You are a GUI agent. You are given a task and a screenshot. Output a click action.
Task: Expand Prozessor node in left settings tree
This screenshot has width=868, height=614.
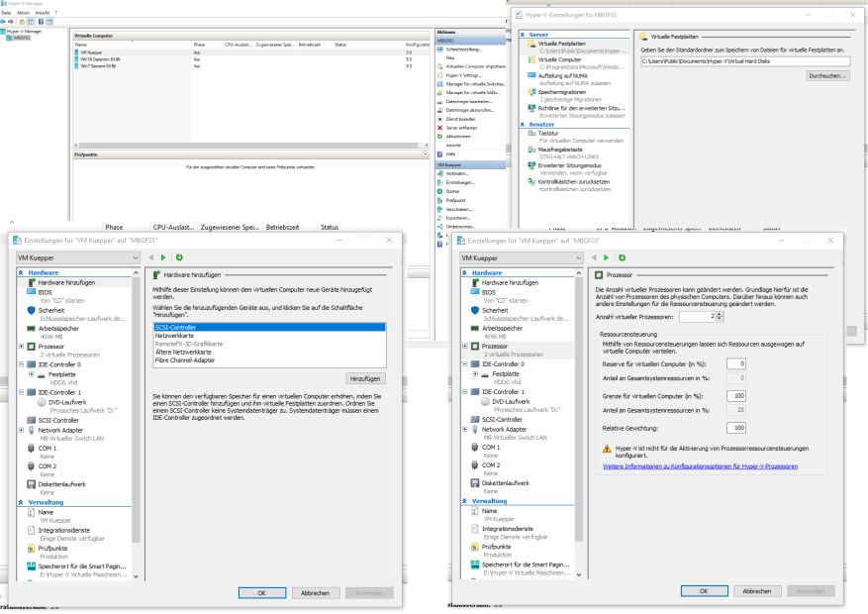pos(22,346)
